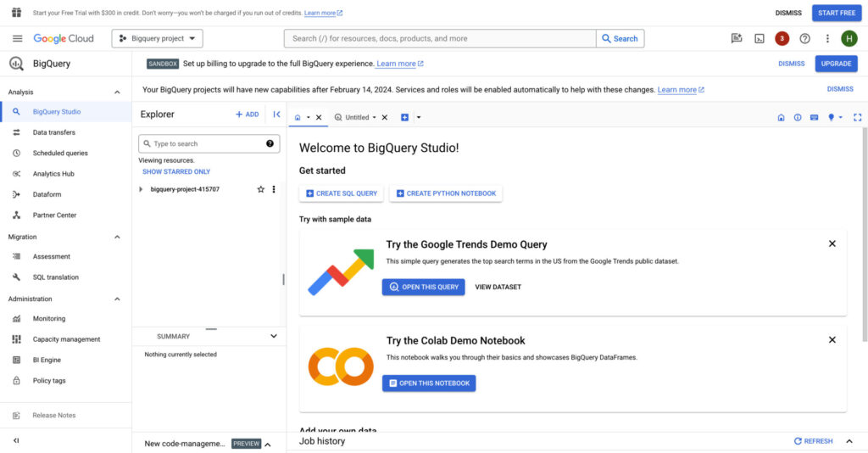Click CREATE SQL QUERY button
The image size is (868, 453).
point(341,193)
